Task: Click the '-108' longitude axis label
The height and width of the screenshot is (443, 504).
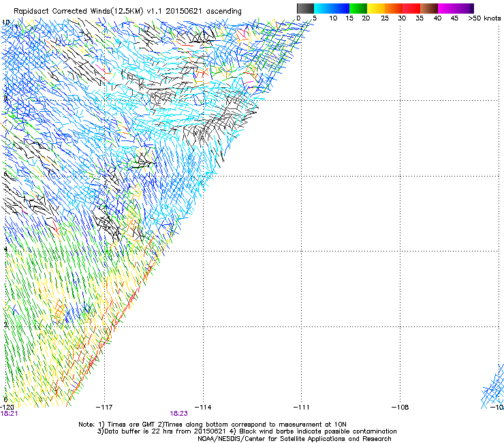Action: pyautogui.click(x=400, y=408)
